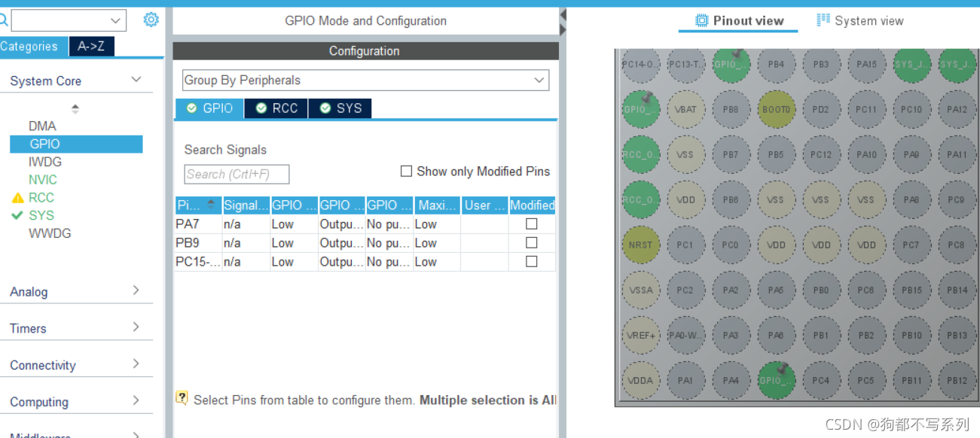Click the VBAT pin on pinout
This screenshot has height=438, width=980.
pos(685,109)
